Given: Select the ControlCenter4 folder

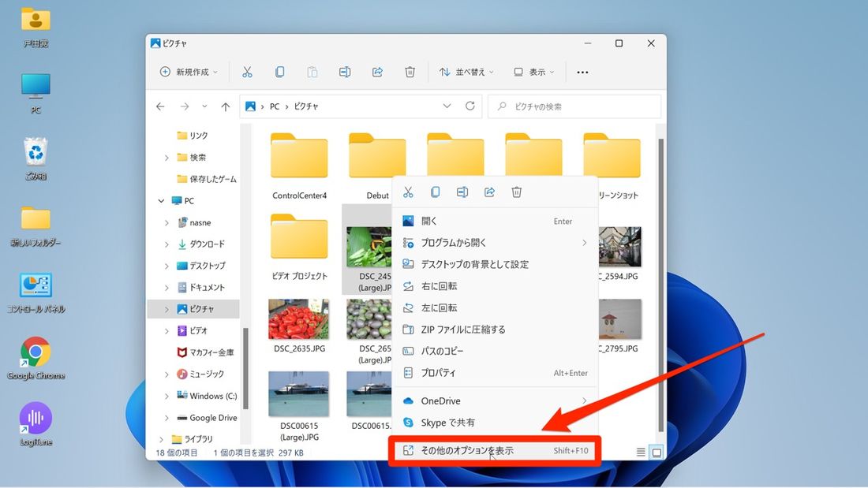Looking at the screenshot, I should pyautogui.click(x=299, y=166).
